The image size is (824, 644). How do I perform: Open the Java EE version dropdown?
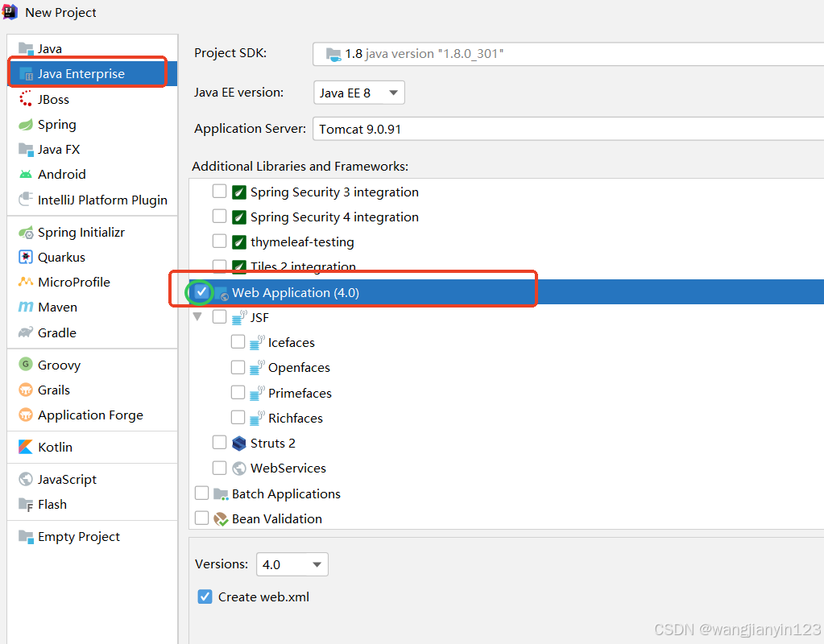359,93
